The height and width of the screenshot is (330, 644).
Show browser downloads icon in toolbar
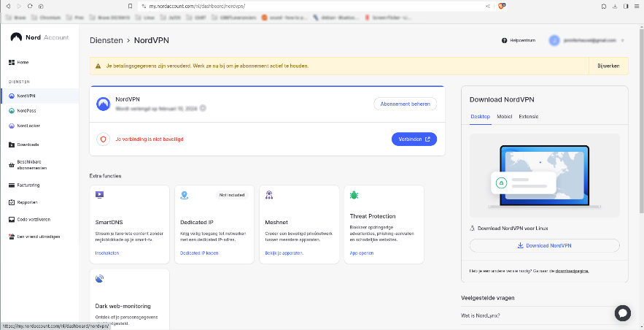coord(615,6)
